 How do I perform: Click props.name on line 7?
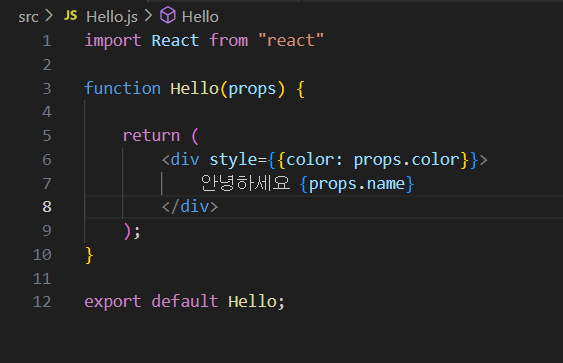tap(357, 184)
